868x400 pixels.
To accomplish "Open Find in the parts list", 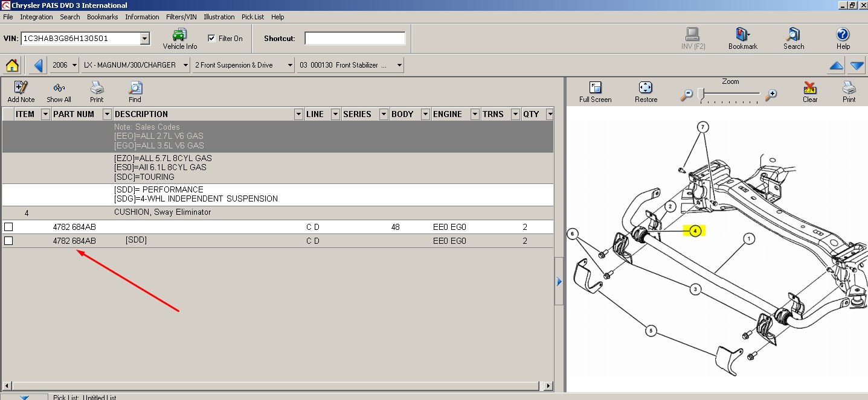I will (x=135, y=92).
